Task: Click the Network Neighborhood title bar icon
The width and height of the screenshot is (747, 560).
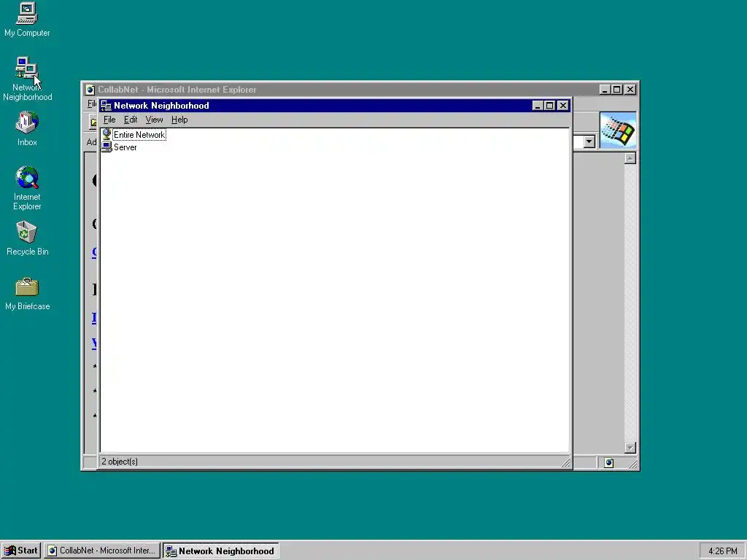Action: (x=106, y=106)
